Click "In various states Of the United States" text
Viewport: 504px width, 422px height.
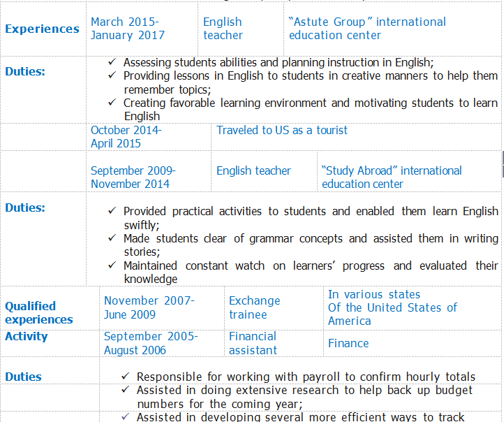[392, 307]
